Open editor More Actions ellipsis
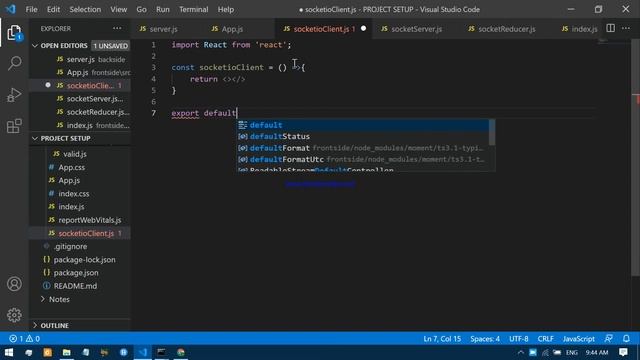The width and height of the screenshot is (640, 360). point(626,28)
